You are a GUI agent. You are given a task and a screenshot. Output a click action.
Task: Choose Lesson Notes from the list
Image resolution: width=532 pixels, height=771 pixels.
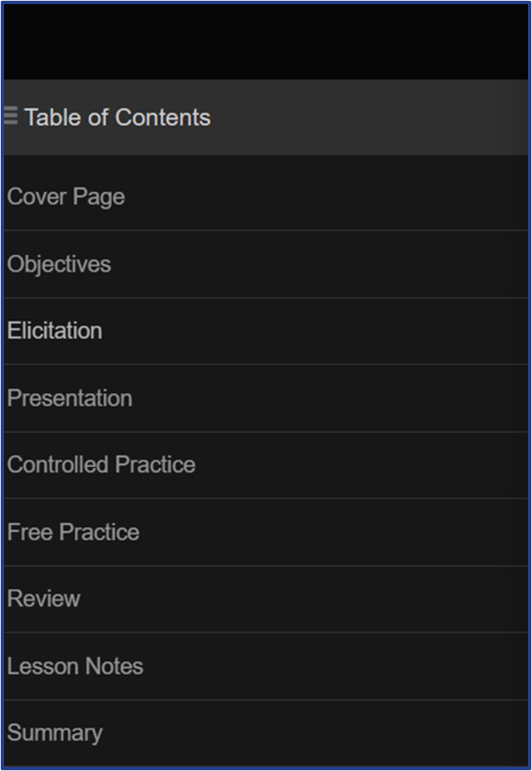75,666
